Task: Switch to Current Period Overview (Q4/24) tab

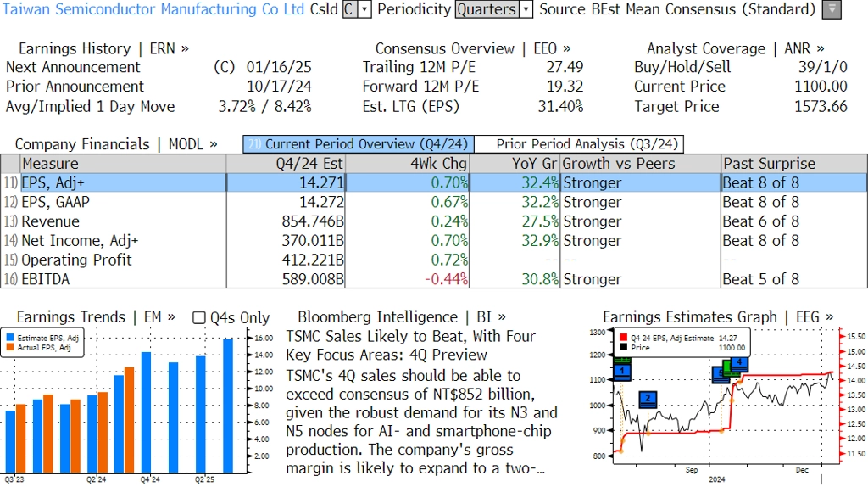Action: (x=359, y=144)
